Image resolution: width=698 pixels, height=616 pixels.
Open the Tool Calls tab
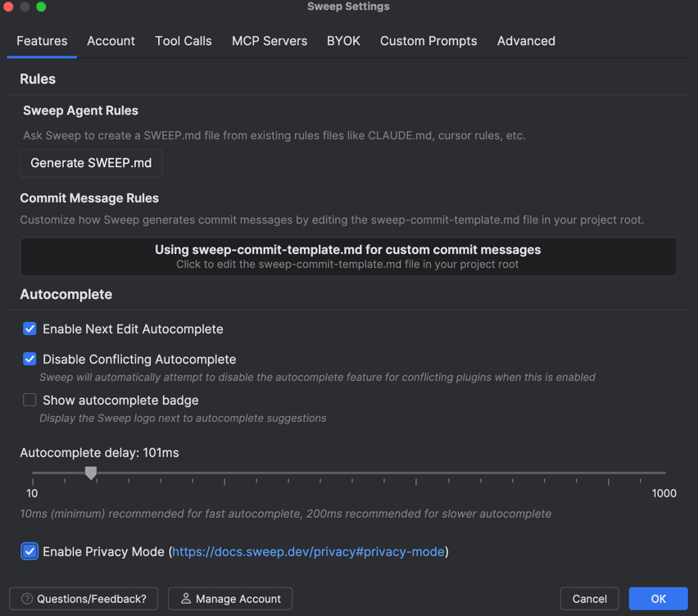point(183,41)
